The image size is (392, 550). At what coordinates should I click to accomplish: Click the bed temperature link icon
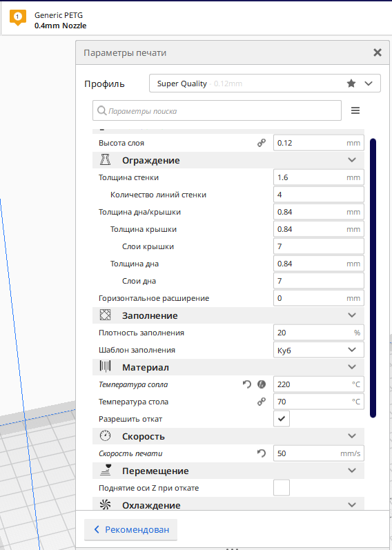click(262, 402)
